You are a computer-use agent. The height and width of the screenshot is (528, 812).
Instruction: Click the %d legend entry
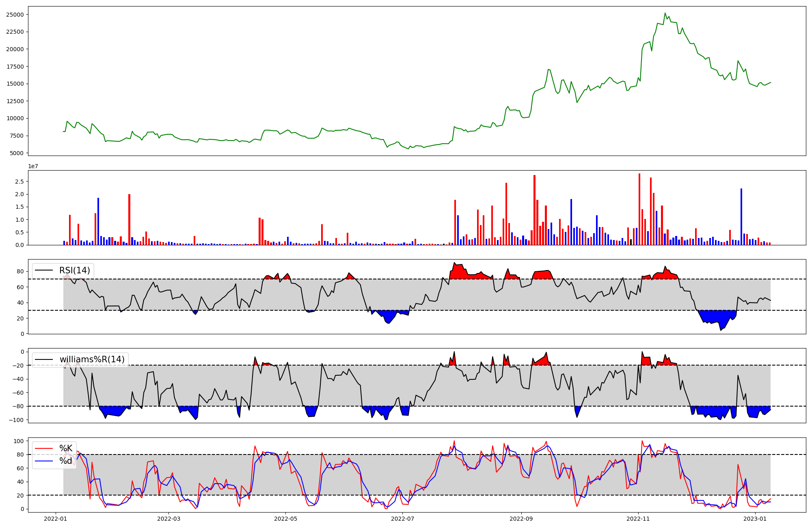[x=66, y=461]
